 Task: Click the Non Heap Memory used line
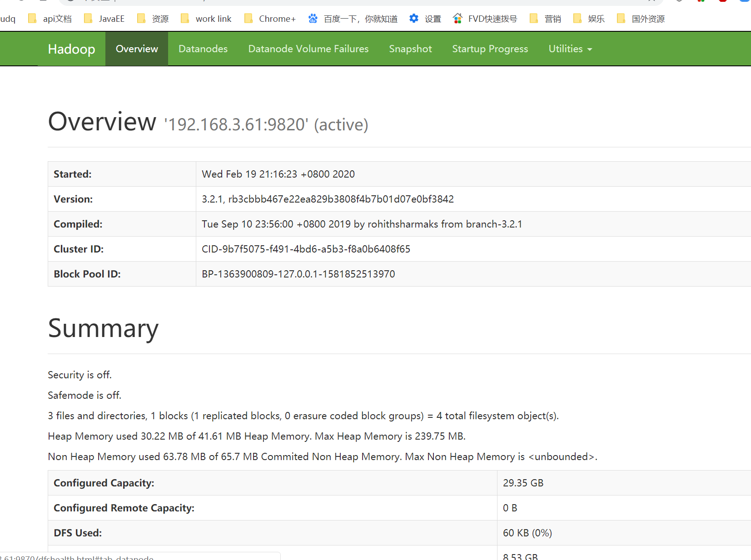(x=323, y=456)
